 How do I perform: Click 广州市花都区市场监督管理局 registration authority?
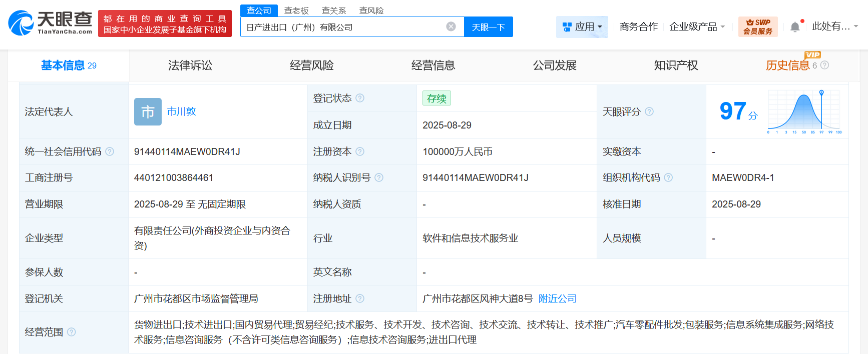click(x=196, y=298)
